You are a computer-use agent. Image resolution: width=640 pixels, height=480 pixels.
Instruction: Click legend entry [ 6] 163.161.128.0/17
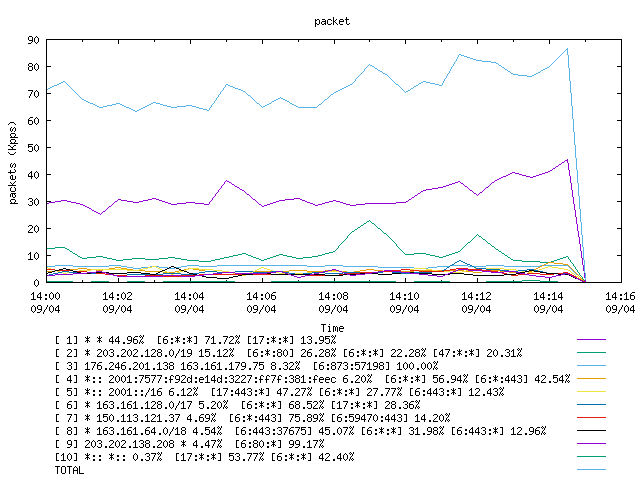[237, 405]
